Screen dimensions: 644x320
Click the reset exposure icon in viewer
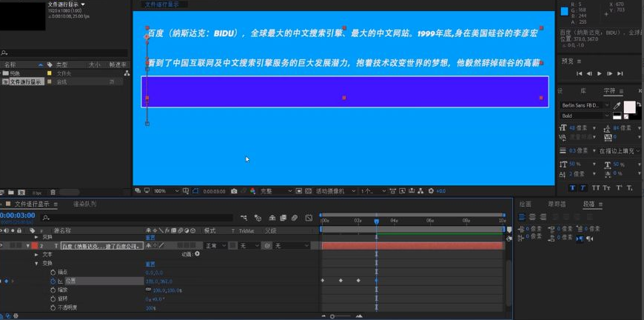coord(431,191)
